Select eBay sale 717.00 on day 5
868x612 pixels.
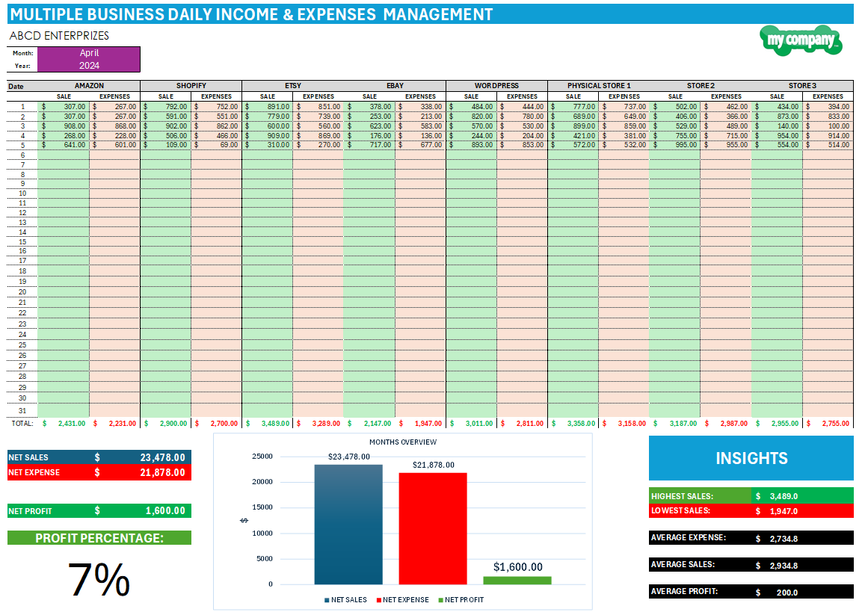point(369,145)
